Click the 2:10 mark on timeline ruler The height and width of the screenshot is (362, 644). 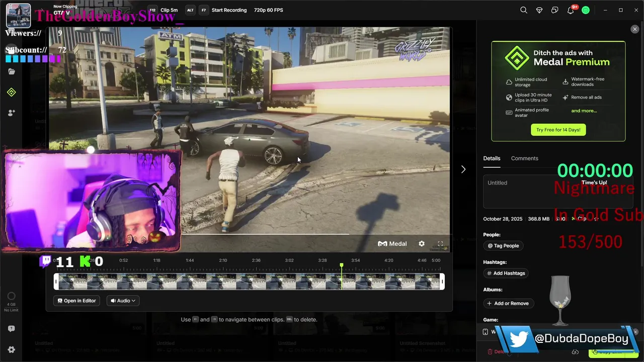[x=223, y=260]
